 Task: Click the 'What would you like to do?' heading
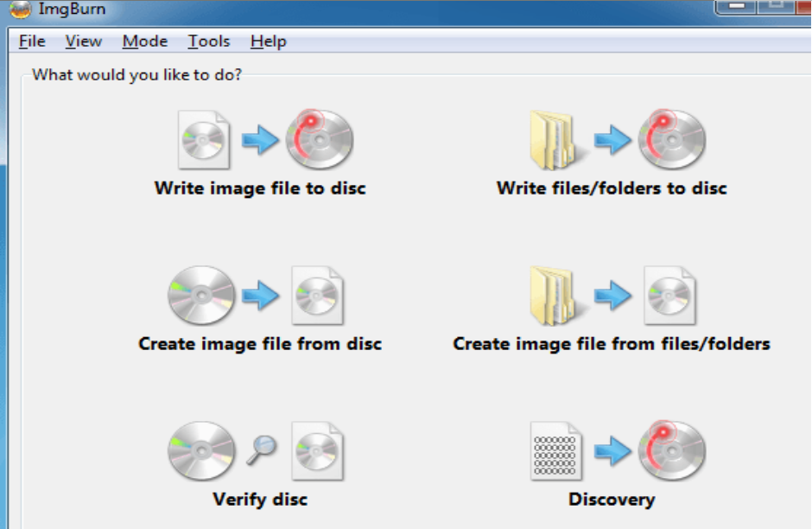[136, 74]
